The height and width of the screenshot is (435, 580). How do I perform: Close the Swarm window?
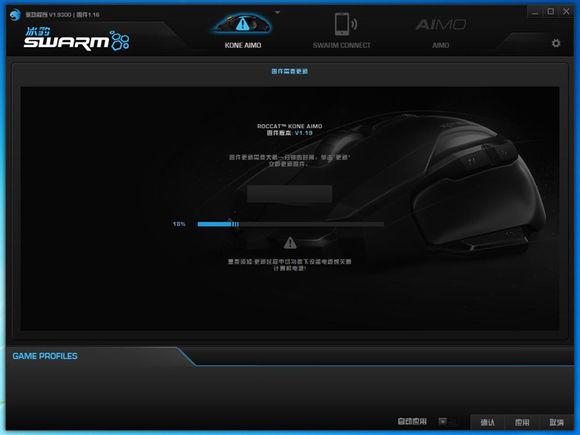(x=566, y=12)
